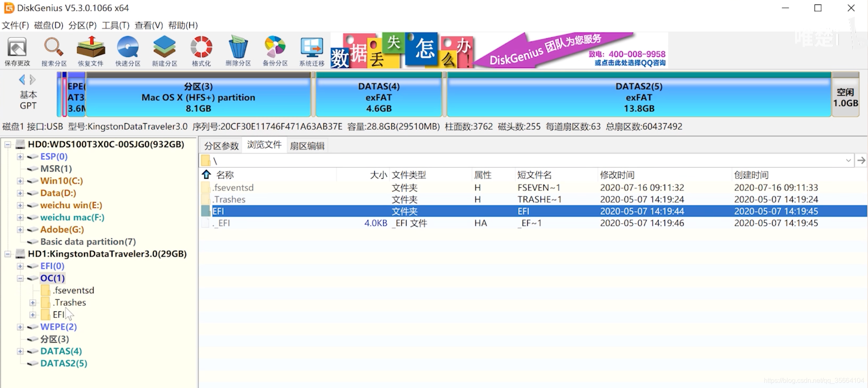Switch to the 分区参数 tab
This screenshot has width=868, height=388.
[x=221, y=146]
